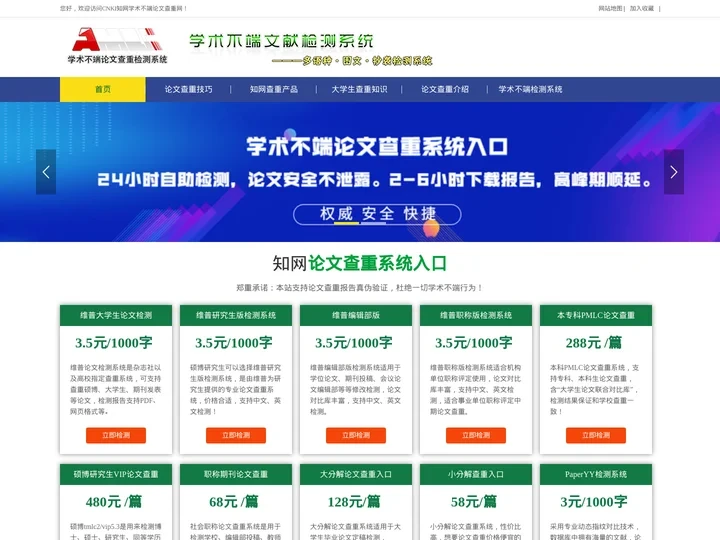Viewport: 720px width, 540px height.
Task: Click the 维普研究生版检测系统 card header
Action: click(x=236, y=315)
